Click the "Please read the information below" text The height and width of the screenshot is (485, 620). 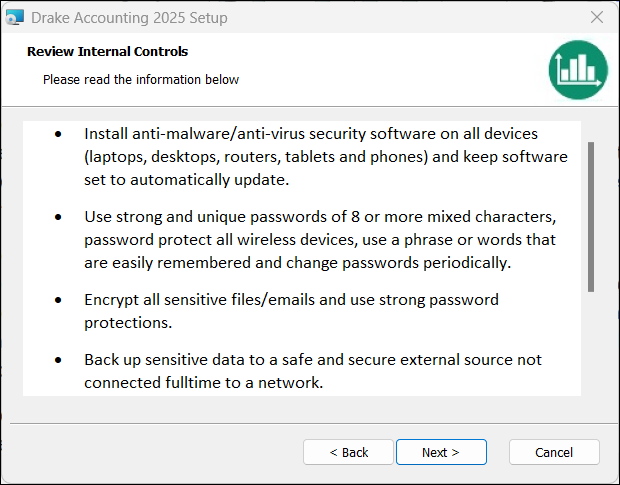pos(141,79)
